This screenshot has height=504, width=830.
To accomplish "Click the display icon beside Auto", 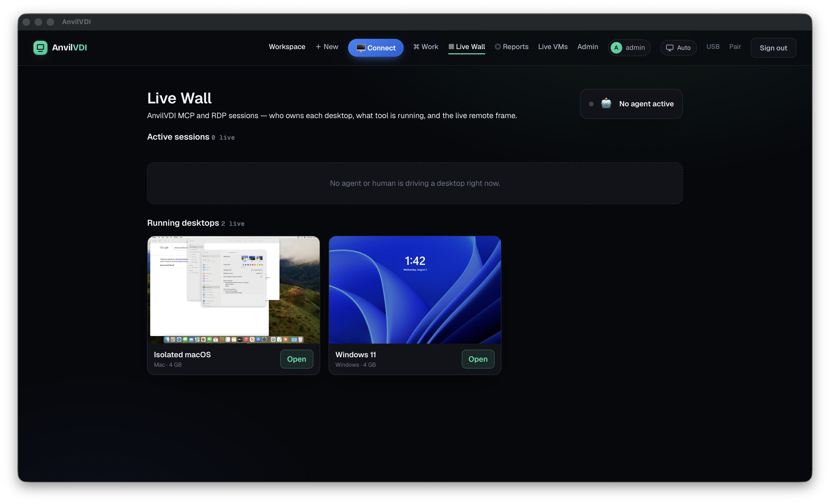I will (x=670, y=48).
